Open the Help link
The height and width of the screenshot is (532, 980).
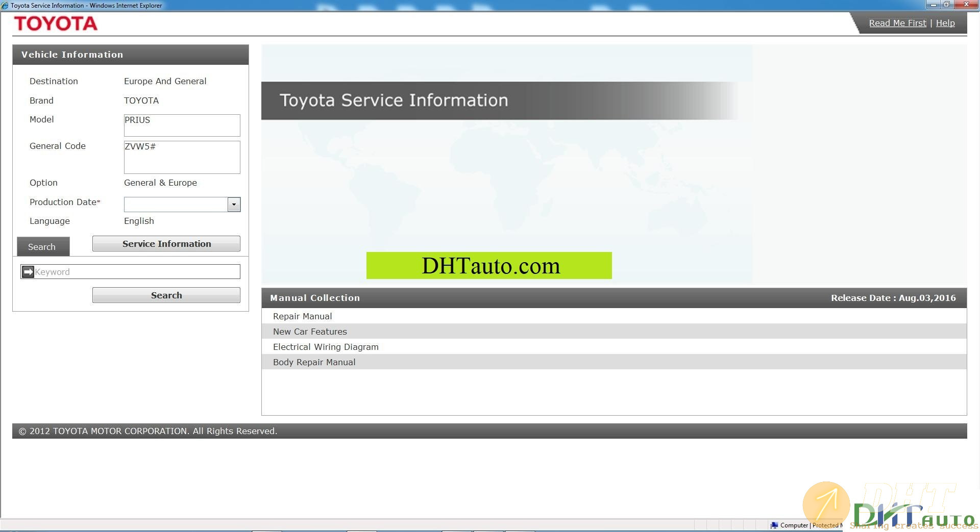pos(945,23)
